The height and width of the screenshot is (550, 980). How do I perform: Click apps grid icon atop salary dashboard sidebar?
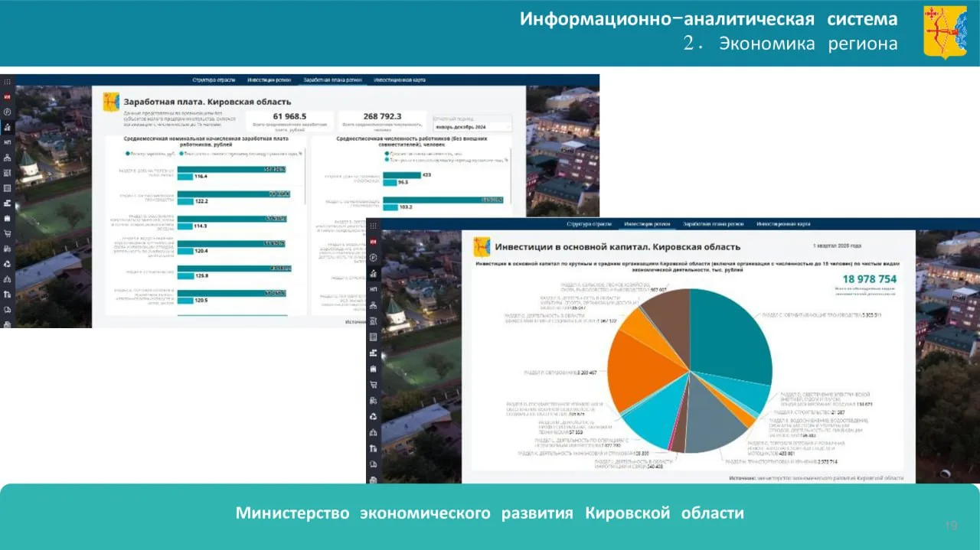point(7,80)
